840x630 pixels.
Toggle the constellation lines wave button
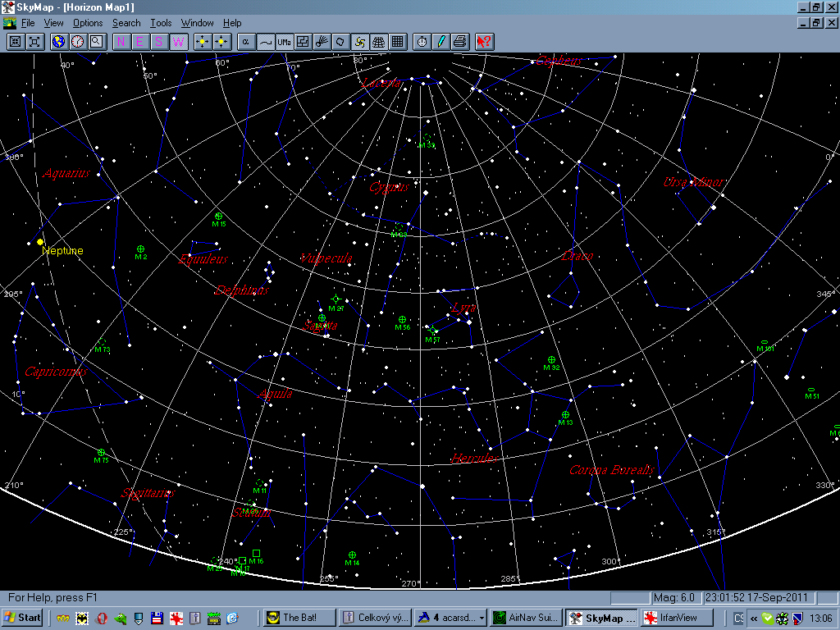(265, 42)
